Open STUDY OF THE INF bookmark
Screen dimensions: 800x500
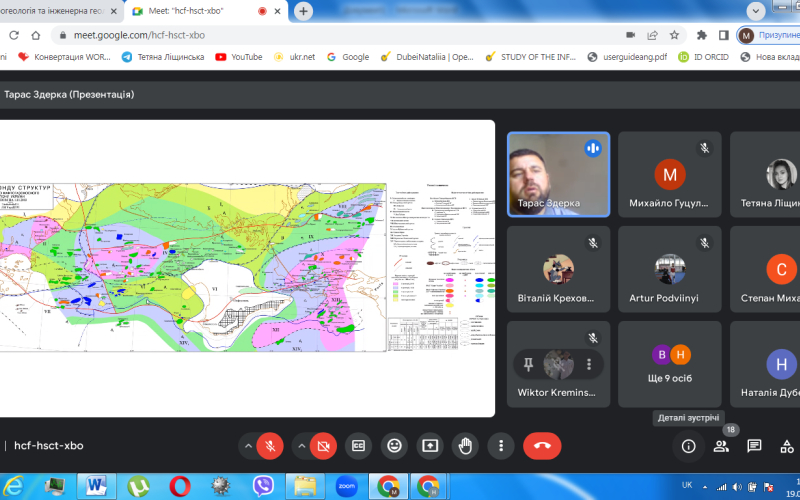[531, 57]
